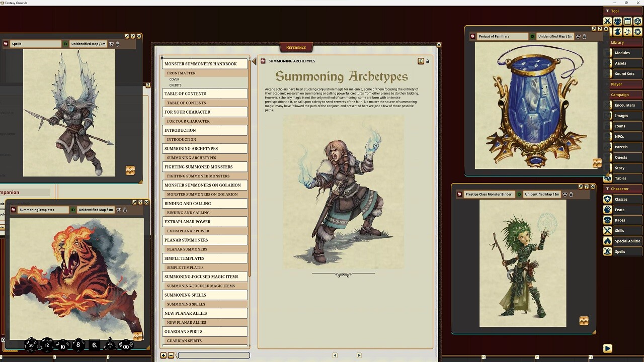Select the Reference tab atop the reader window

coord(296,47)
